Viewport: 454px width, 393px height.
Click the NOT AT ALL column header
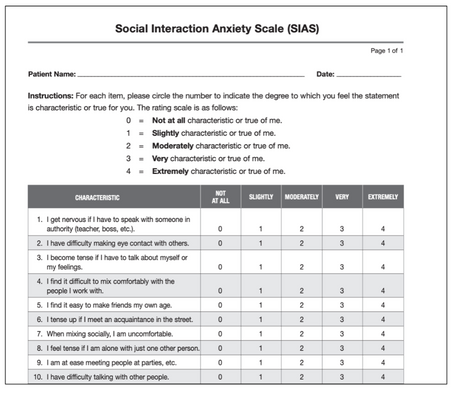[220, 197]
